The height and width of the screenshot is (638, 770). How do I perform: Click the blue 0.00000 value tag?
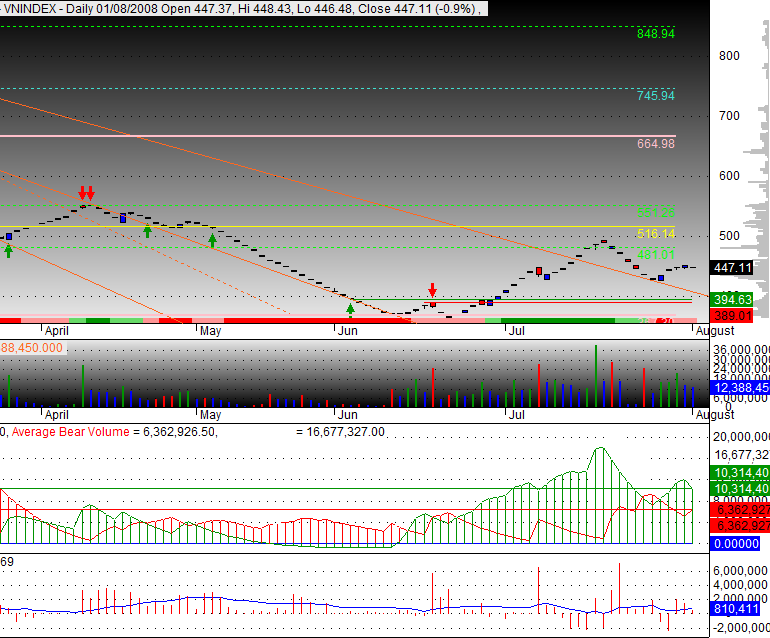coord(739,543)
